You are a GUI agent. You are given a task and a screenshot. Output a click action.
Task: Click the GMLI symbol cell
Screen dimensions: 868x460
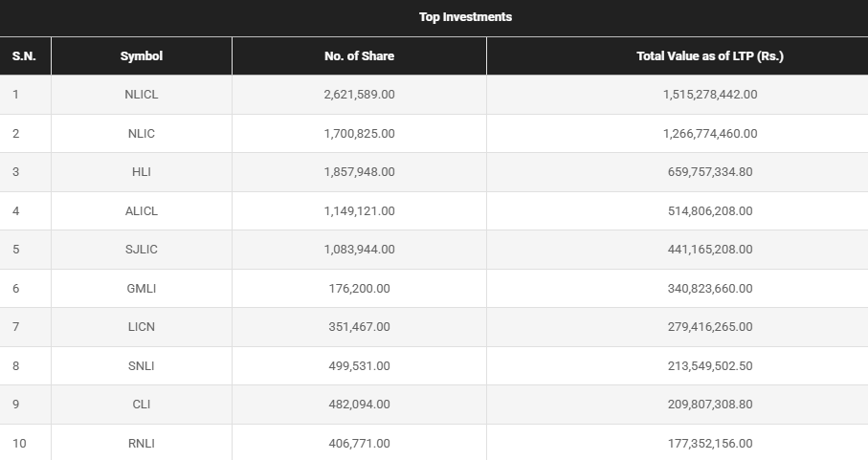[141, 289]
